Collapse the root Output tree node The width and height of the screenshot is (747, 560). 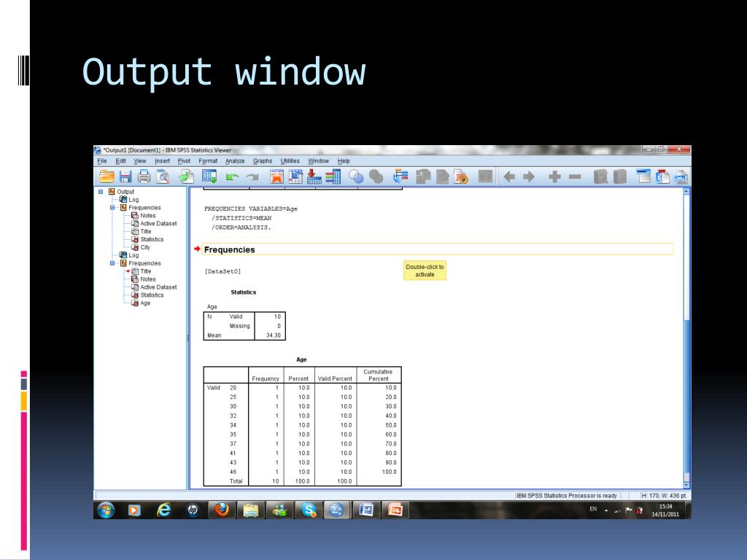[x=101, y=192]
